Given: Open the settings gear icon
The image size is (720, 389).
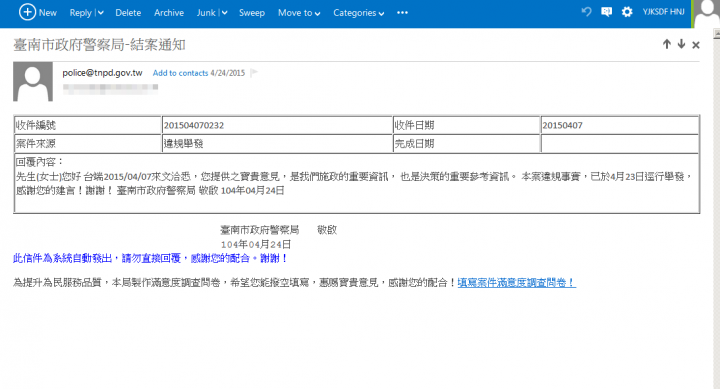Looking at the screenshot, I should (x=627, y=12).
